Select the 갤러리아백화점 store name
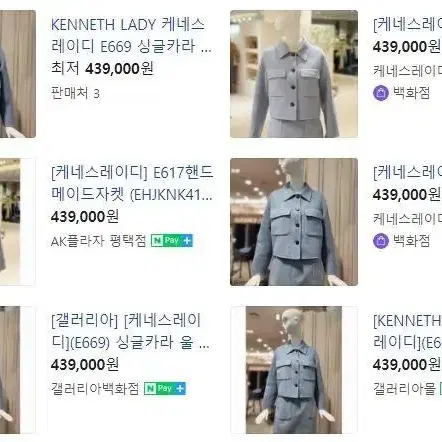The image size is (442, 442). pyautogui.click(x=95, y=388)
